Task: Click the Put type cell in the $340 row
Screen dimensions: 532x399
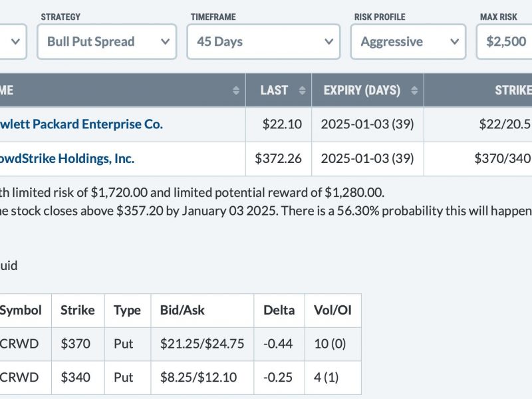Action: [x=128, y=378]
